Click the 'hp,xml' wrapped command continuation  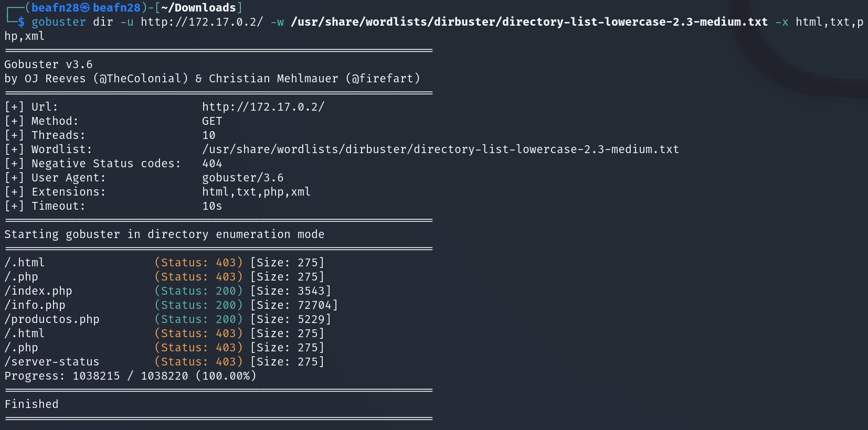[x=25, y=36]
